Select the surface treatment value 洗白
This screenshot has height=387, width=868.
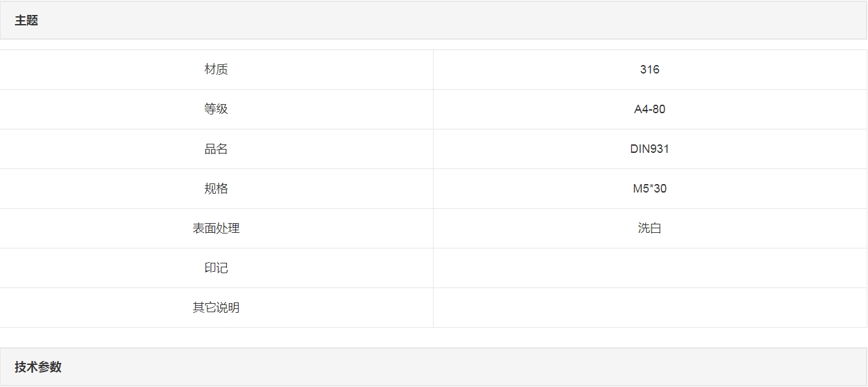(x=650, y=228)
